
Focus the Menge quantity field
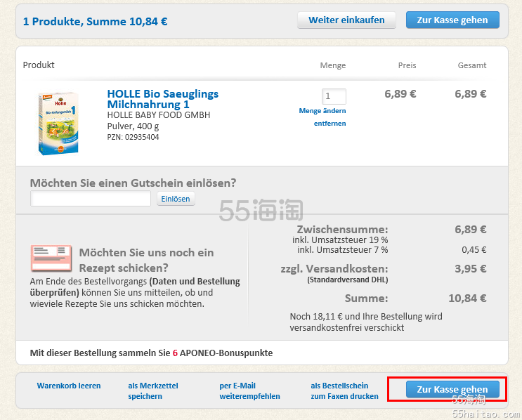(334, 97)
